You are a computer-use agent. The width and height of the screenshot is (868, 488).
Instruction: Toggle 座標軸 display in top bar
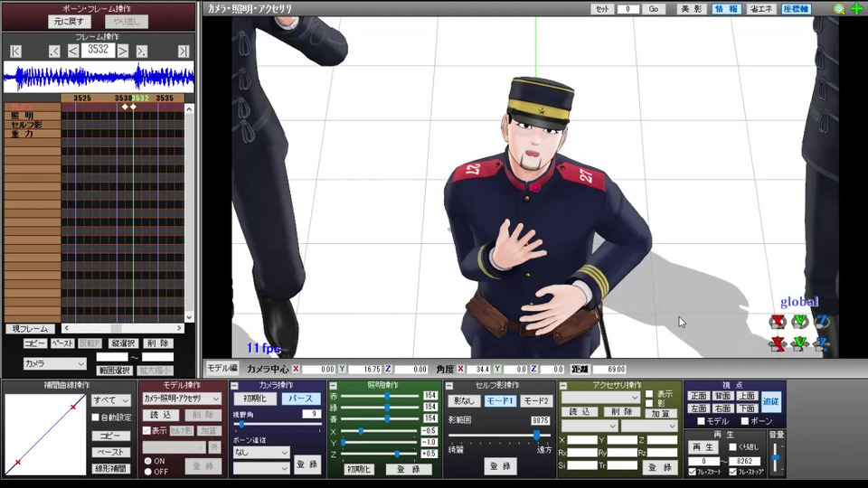[796, 9]
